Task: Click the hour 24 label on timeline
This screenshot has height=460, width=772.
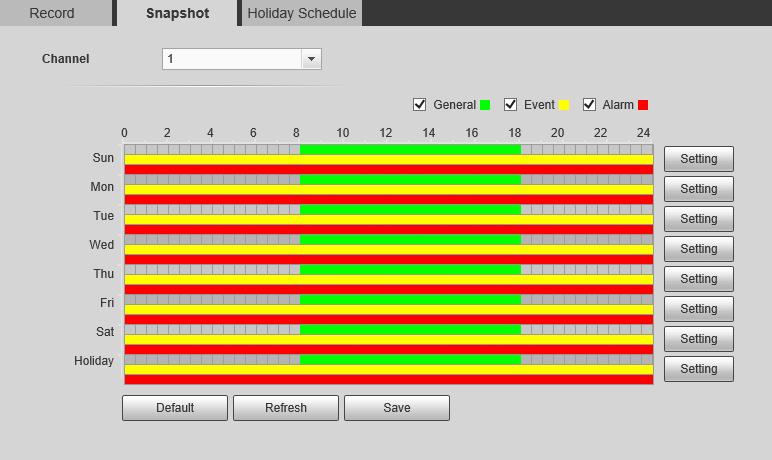Action: (643, 133)
